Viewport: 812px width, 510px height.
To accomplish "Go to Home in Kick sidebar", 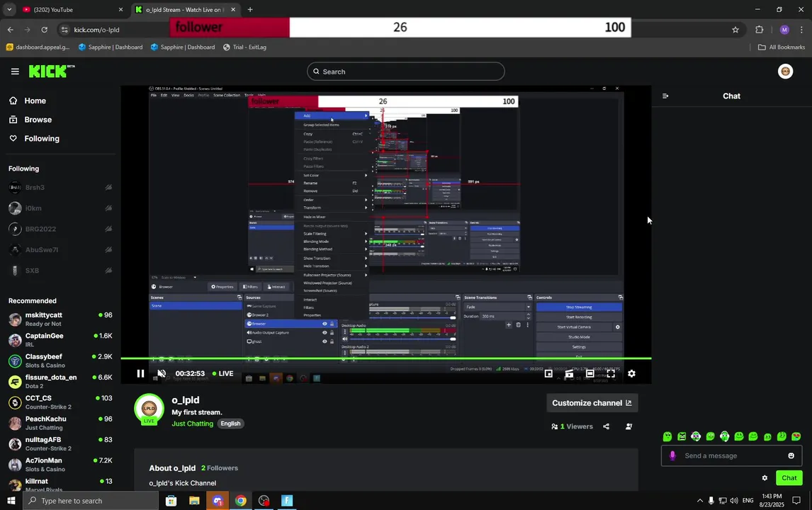I will click(x=28, y=101).
